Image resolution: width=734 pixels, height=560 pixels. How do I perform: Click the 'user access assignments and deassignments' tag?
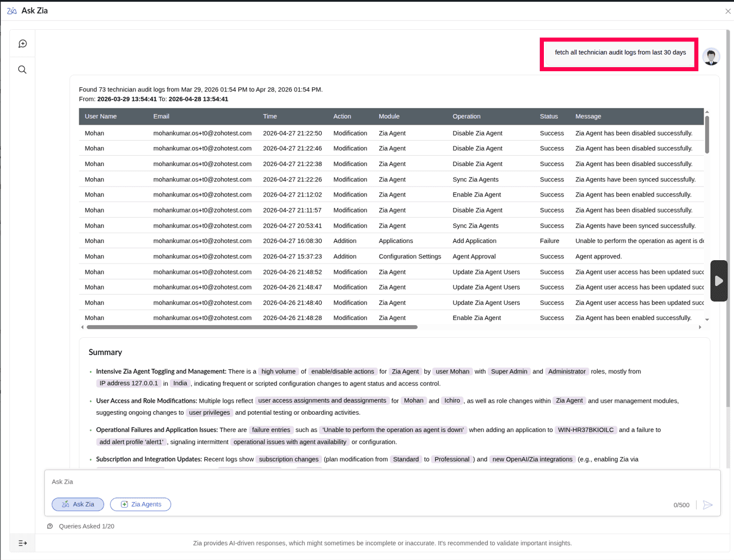pos(322,400)
